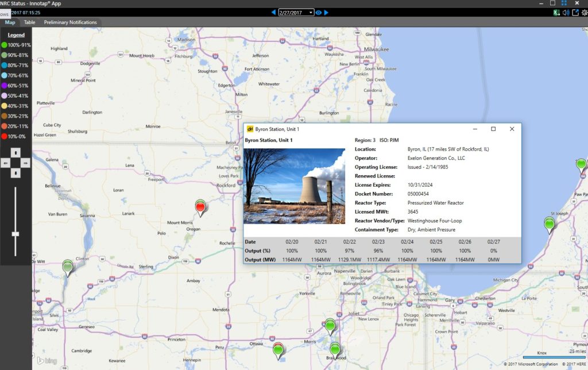Select the green reactor pin near Clinton
The image size is (588, 370).
click(x=68, y=268)
